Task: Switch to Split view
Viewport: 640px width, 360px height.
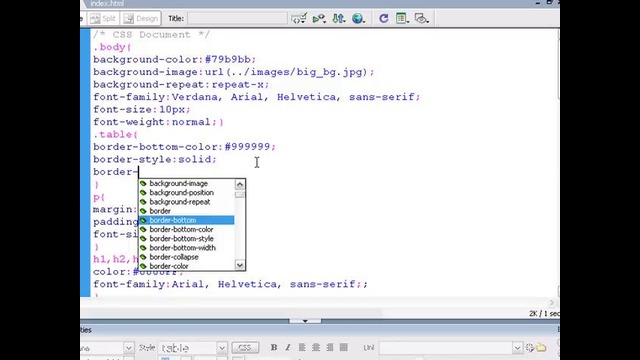Action: coord(103,19)
